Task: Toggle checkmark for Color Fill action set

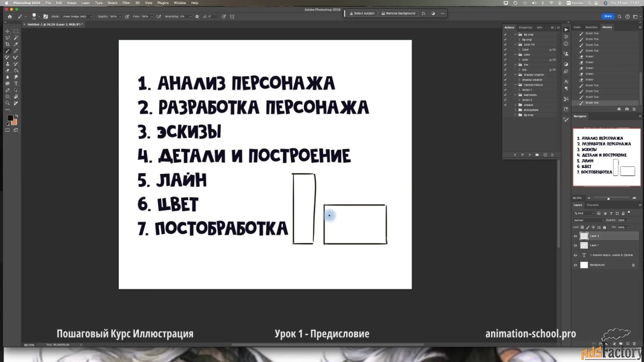Action: [505, 45]
